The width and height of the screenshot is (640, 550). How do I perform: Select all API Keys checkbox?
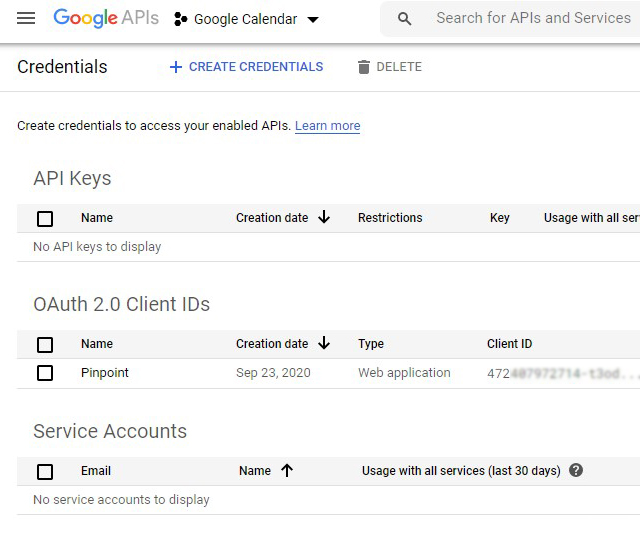(x=45, y=218)
